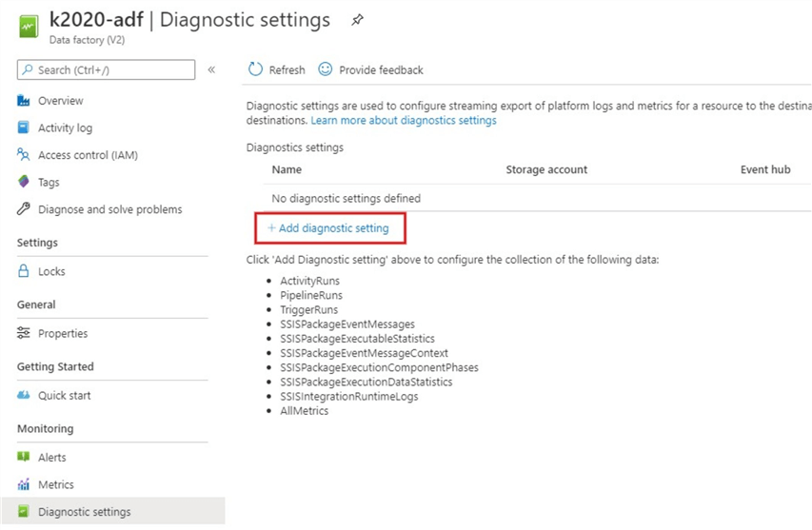812x530 pixels.
Task: Click the Activity log icon
Action: tap(23, 128)
